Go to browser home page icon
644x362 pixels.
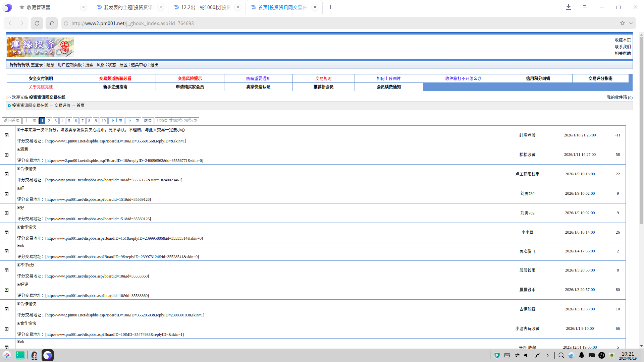tap(52, 23)
